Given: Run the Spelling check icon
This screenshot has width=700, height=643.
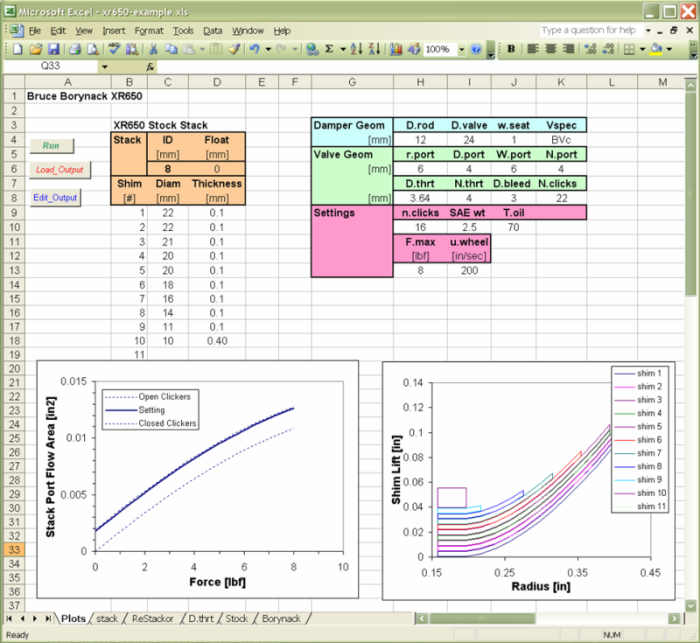Looking at the screenshot, I should tap(114, 49).
